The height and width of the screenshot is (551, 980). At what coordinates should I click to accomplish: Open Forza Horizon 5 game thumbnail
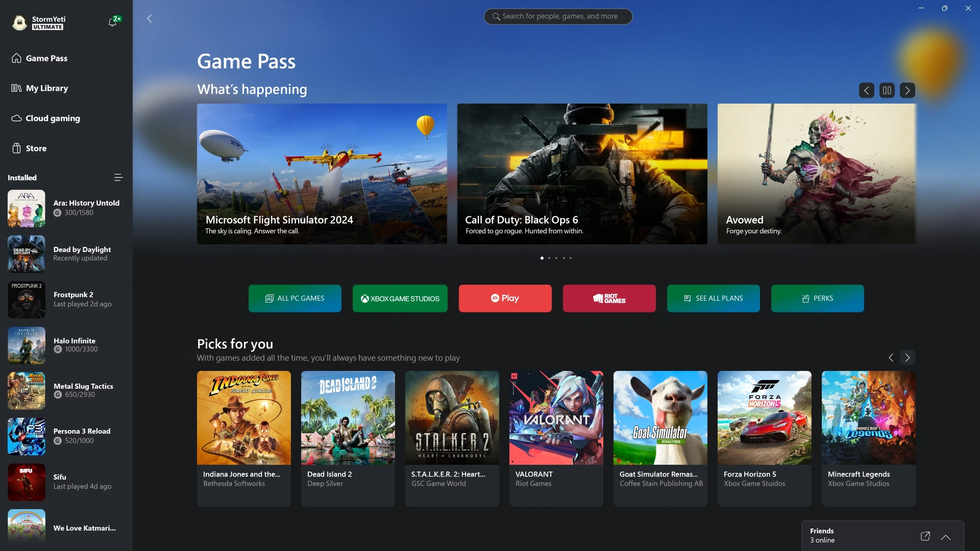(764, 418)
